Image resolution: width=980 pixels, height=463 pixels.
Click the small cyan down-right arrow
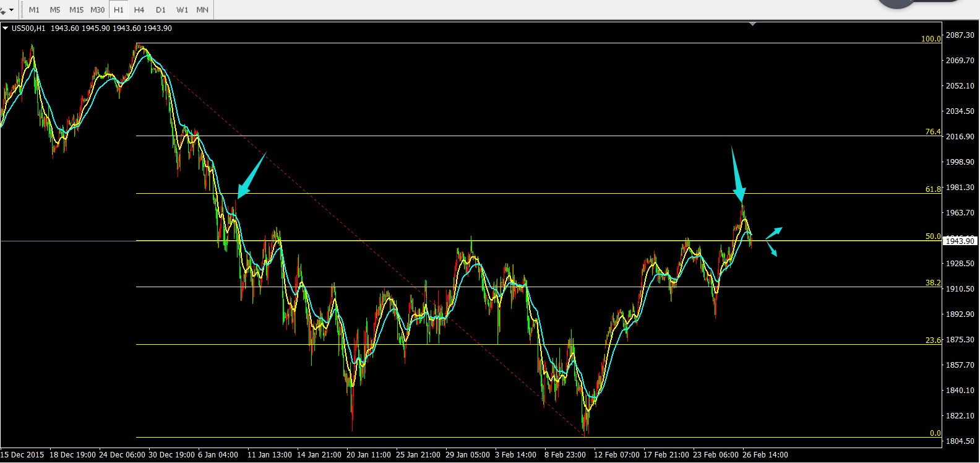click(x=772, y=249)
